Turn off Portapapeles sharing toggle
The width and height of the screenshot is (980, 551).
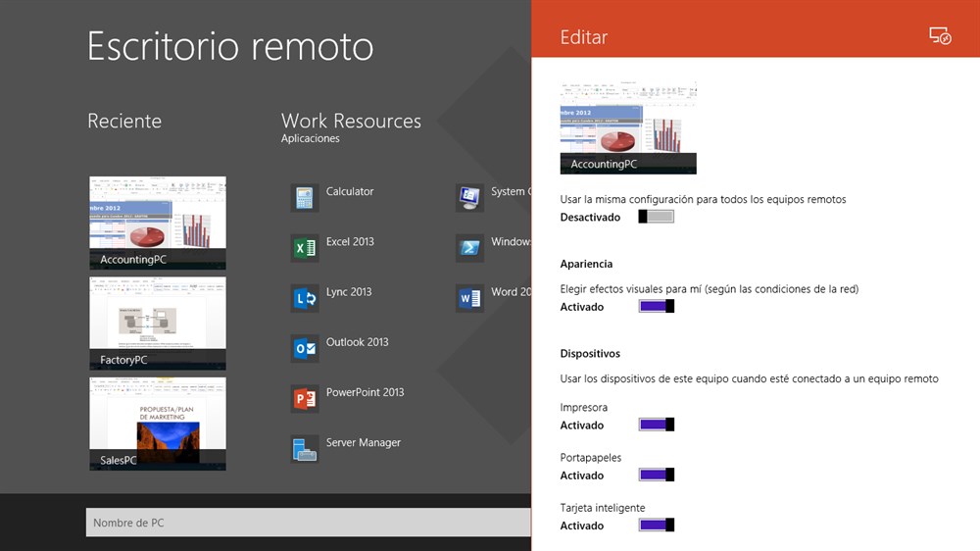tap(656, 476)
